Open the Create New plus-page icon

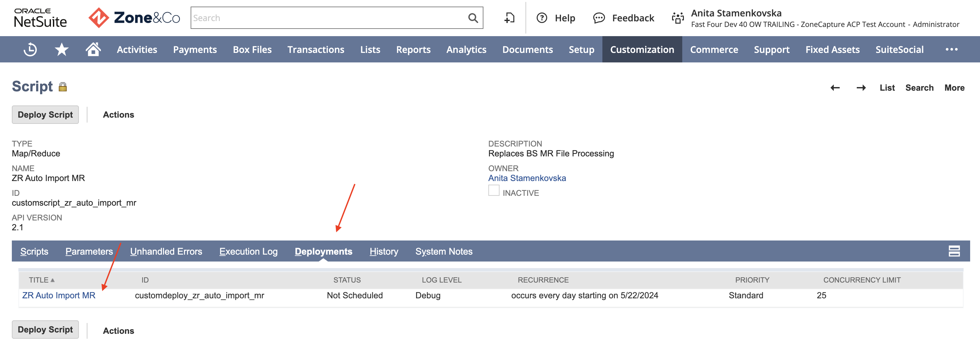[509, 18]
